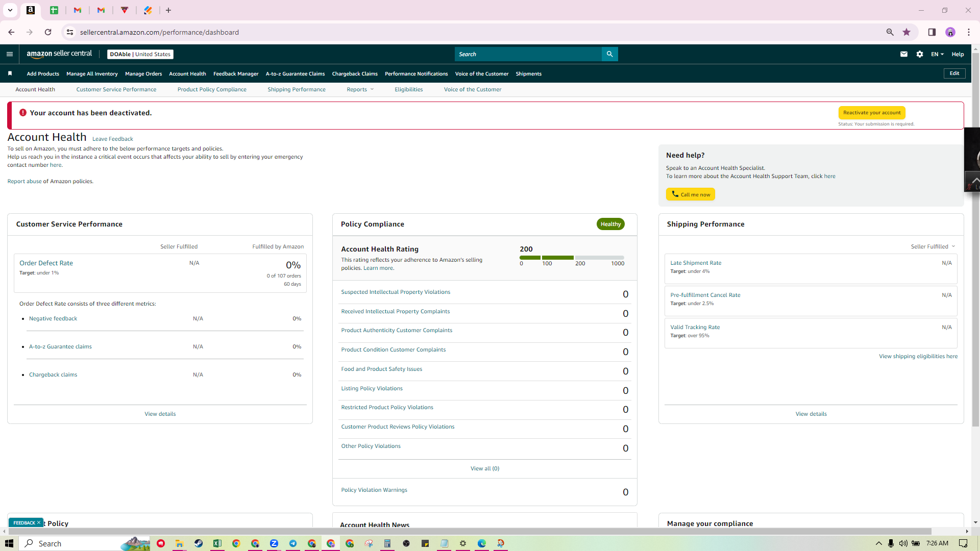Open the DOAble | United States account switcher
The width and height of the screenshot is (980, 551).
[x=140, y=54]
